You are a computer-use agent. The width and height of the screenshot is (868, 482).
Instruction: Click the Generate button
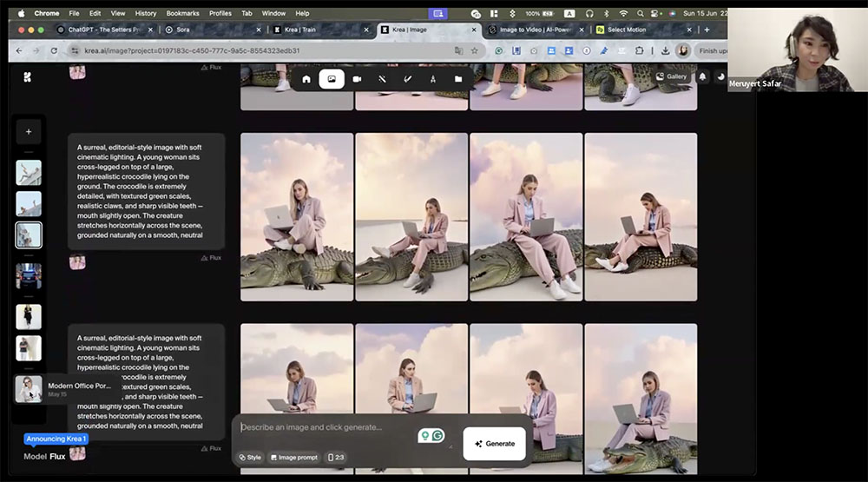click(494, 443)
